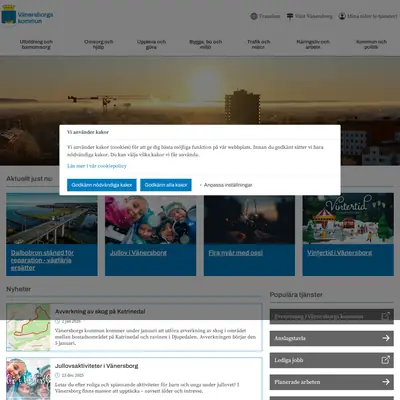Image resolution: width=400 pixels, height=400 pixels.
Task: Open the Kommun och politik menu
Action: coord(371,44)
